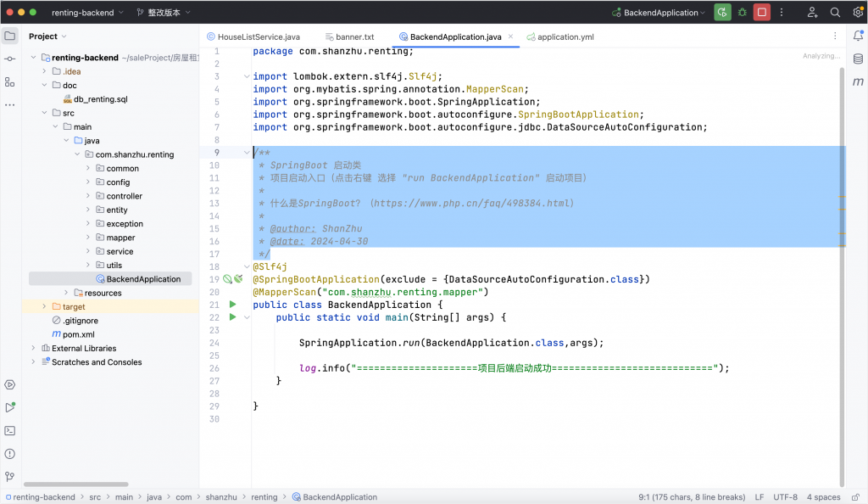Open the Commit tool window icon
Image resolution: width=868 pixels, height=504 pixels.
click(x=9, y=59)
